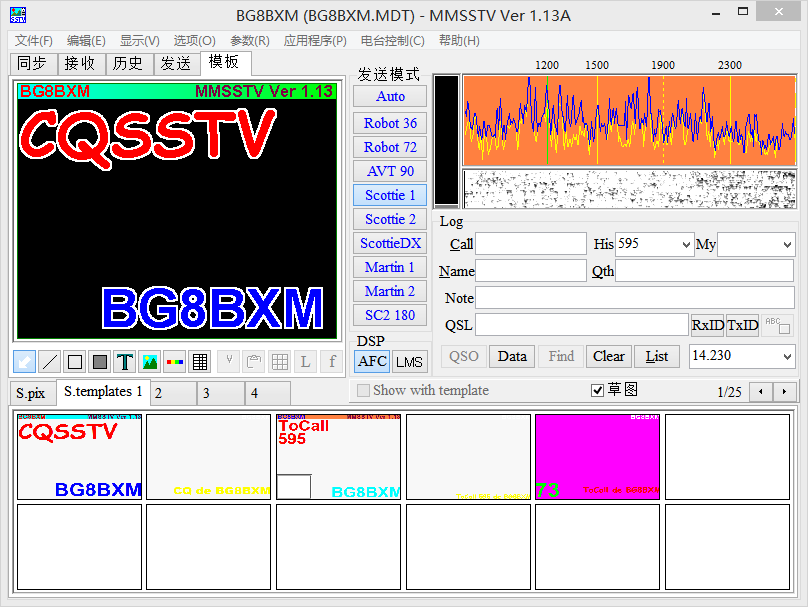This screenshot has width=808, height=607.
Task: Select Robot 36 send mode
Action: click(x=390, y=123)
